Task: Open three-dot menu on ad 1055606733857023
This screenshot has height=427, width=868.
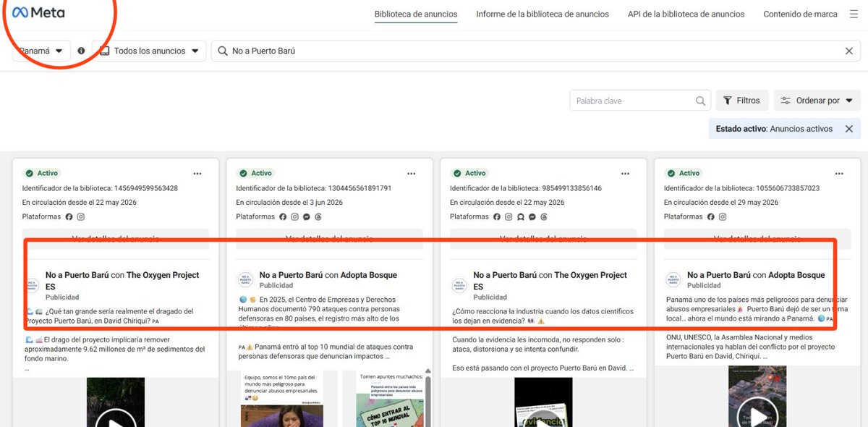Action: click(x=839, y=174)
